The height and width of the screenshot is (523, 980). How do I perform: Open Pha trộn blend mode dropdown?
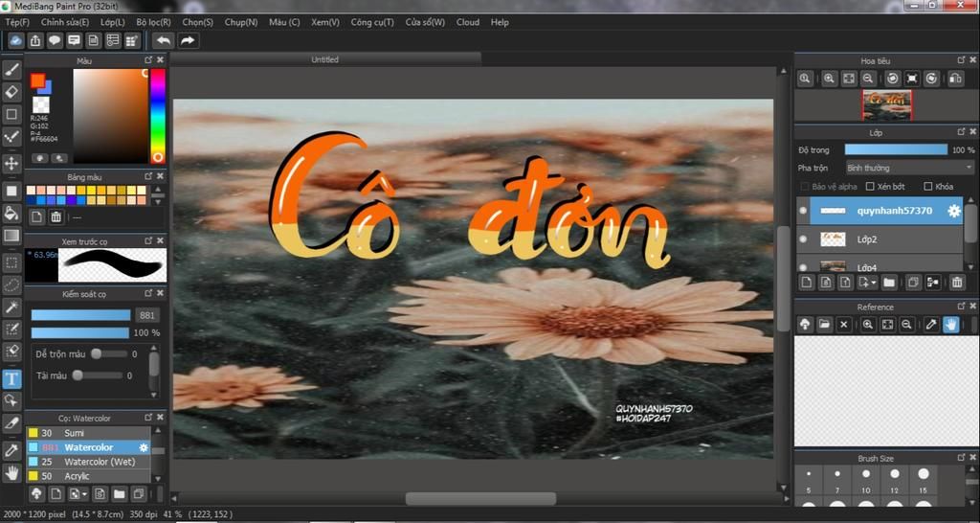(909, 168)
